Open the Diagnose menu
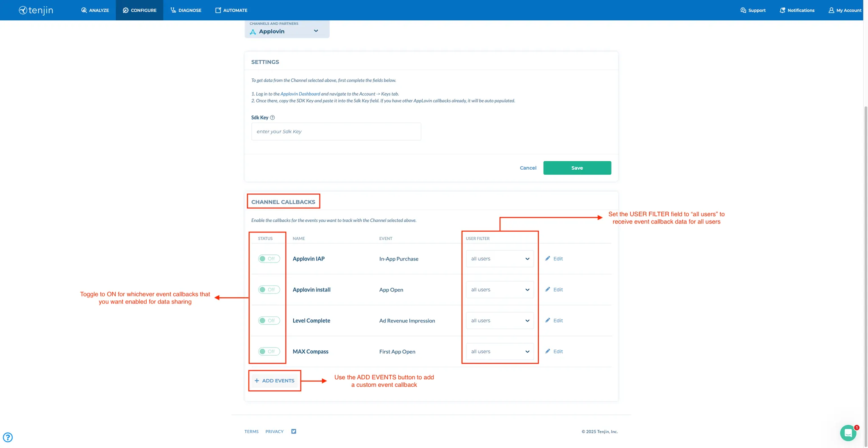Viewport: 868px width, 448px height. (186, 10)
